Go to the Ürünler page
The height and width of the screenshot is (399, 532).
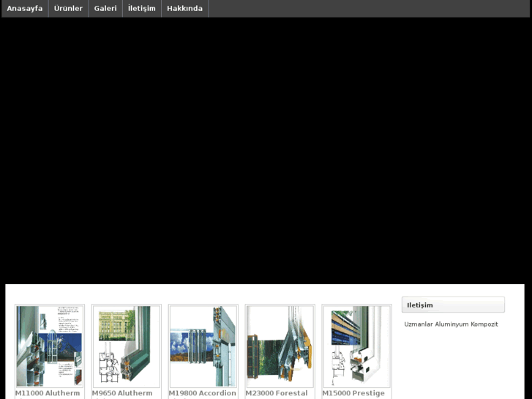point(68,9)
